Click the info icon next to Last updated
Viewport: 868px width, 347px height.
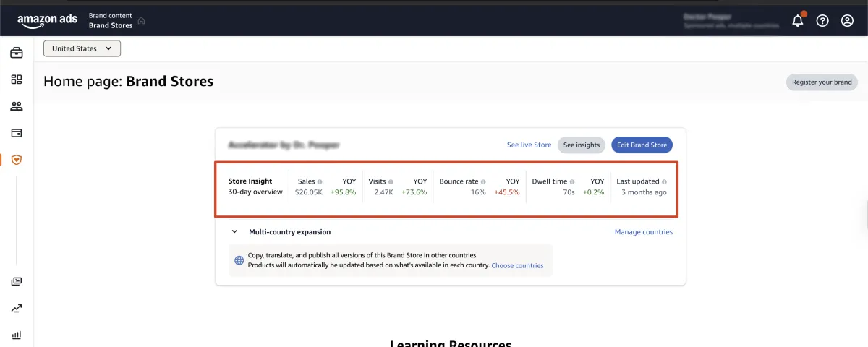click(x=664, y=181)
